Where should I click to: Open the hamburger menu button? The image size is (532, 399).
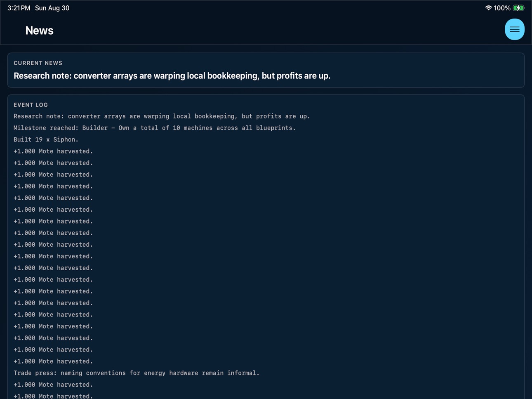coord(514,29)
